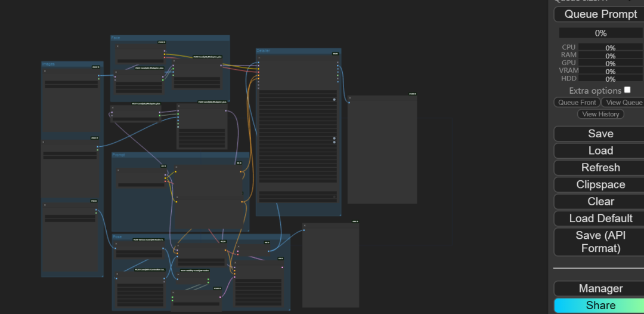Collapse the node badged stability-ComfyUI-nodes
Screen dimensions: 644x314
click(178, 276)
